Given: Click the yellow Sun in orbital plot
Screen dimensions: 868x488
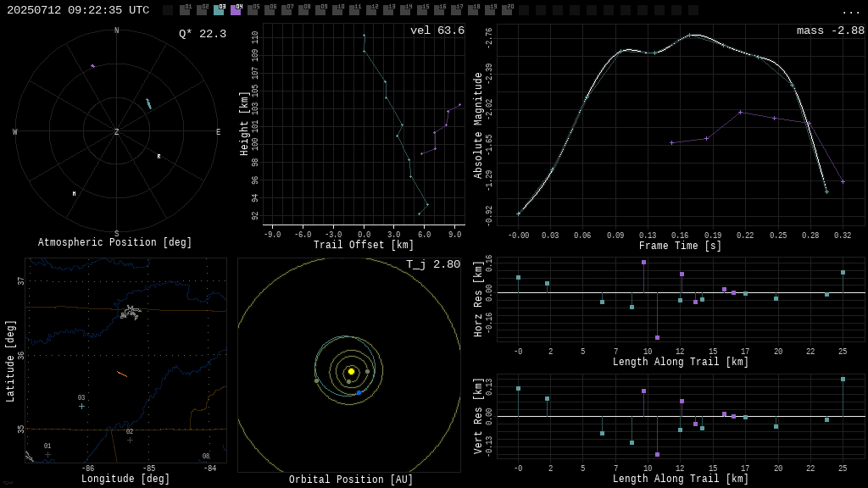Looking at the screenshot, I should coord(351,371).
